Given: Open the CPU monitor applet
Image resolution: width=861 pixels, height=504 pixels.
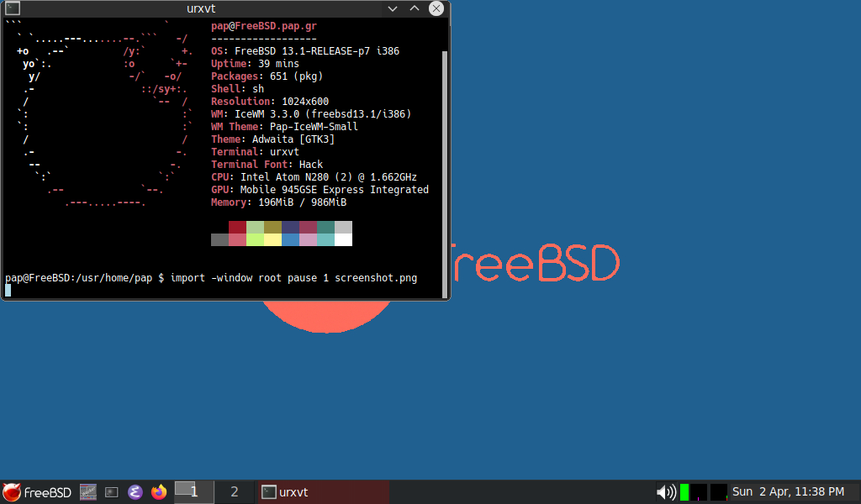Looking at the screenshot, I should [699, 492].
